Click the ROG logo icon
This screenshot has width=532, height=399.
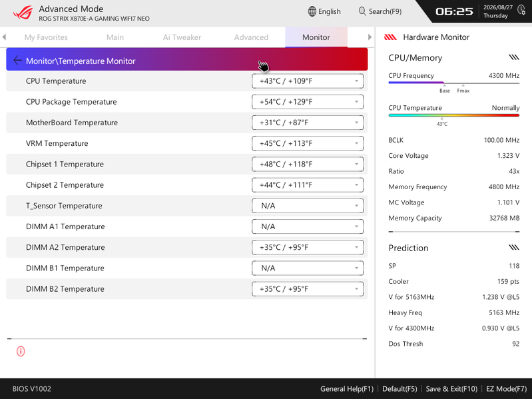coord(23,13)
